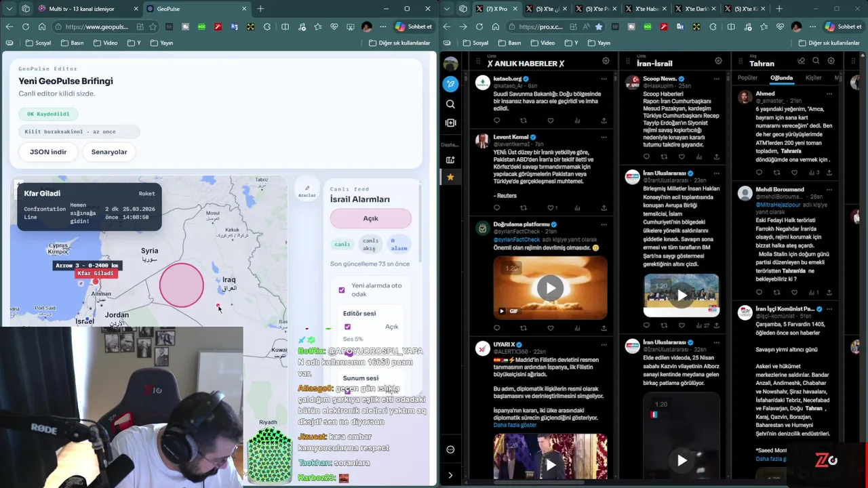Screen dimensions: 868x488
Task: Open settings gear of ANLIK HABERLER column
Action: coord(606,61)
